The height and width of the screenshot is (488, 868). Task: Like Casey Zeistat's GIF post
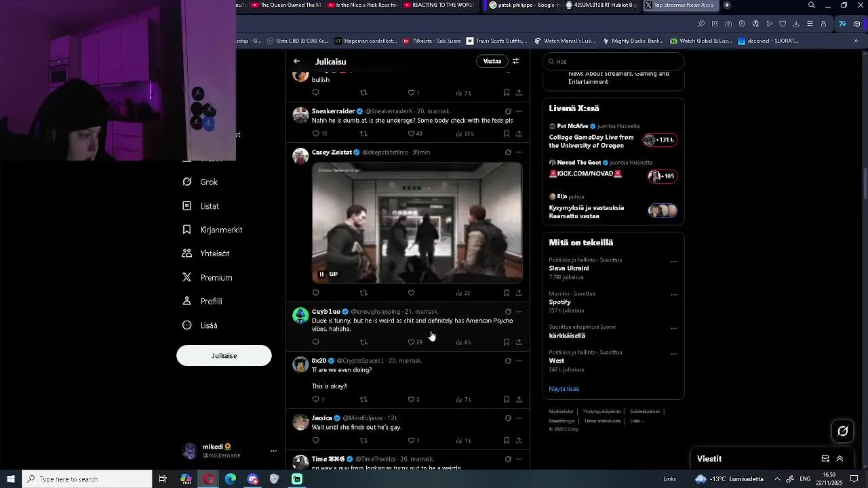coord(411,293)
